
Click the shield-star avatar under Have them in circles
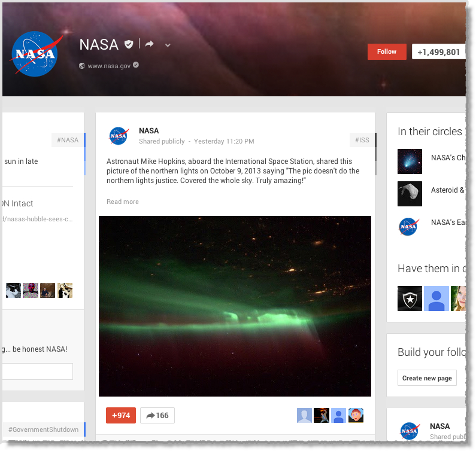point(410,298)
